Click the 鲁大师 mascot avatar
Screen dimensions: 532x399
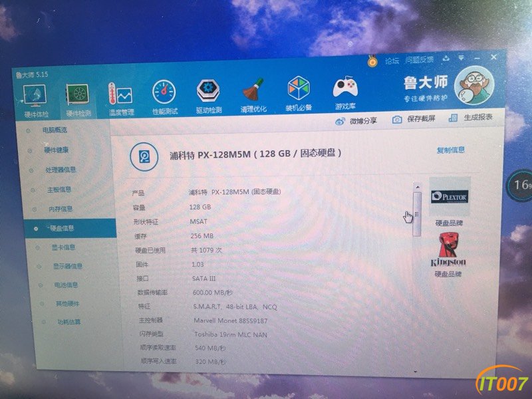(x=474, y=85)
